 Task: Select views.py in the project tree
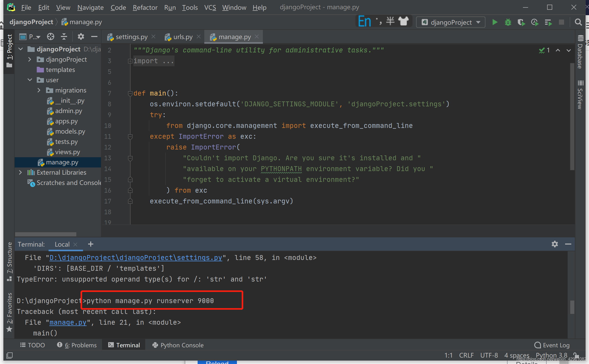coord(67,152)
